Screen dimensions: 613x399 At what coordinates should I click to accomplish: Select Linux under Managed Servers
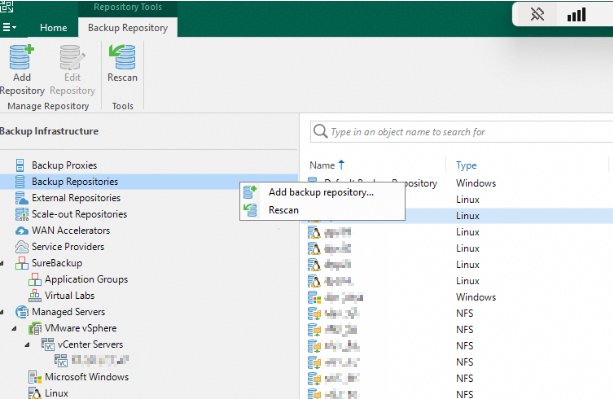click(56, 393)
